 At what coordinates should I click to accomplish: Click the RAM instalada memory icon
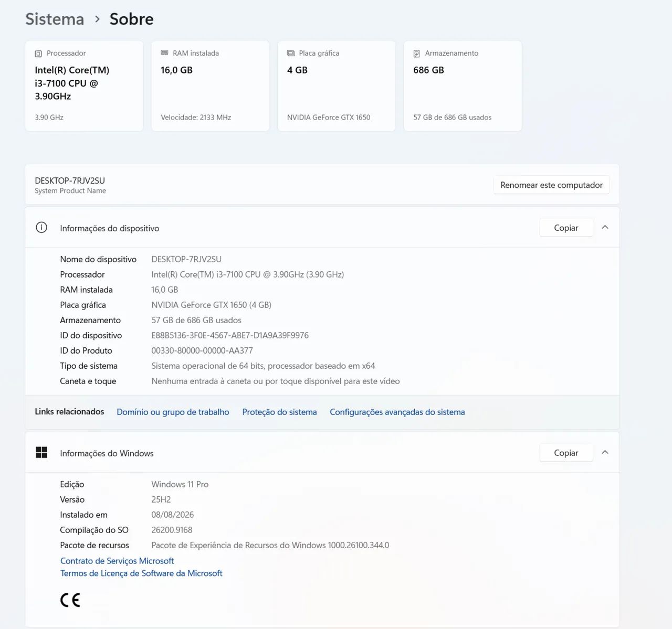(164, 53)
